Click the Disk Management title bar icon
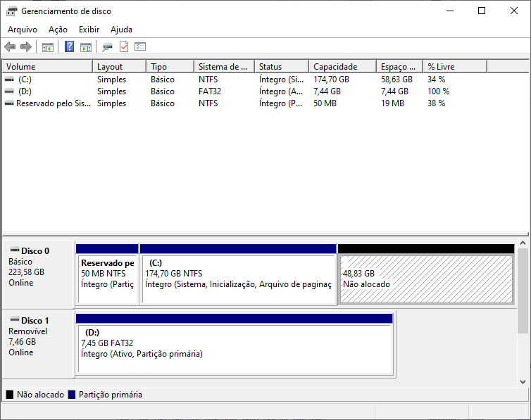 (11, 11)
